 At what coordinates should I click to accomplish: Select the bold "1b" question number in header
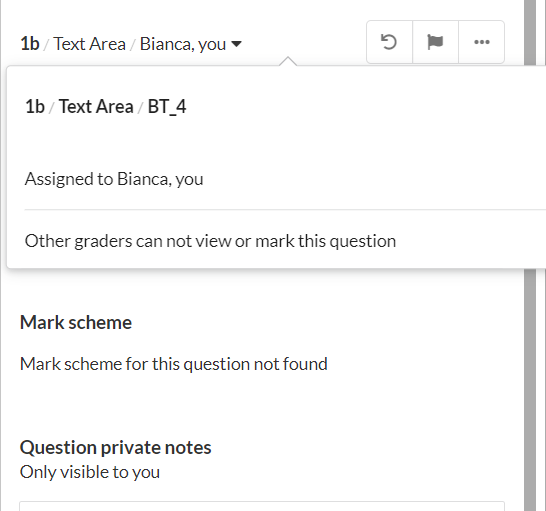[x=30, y=44]
